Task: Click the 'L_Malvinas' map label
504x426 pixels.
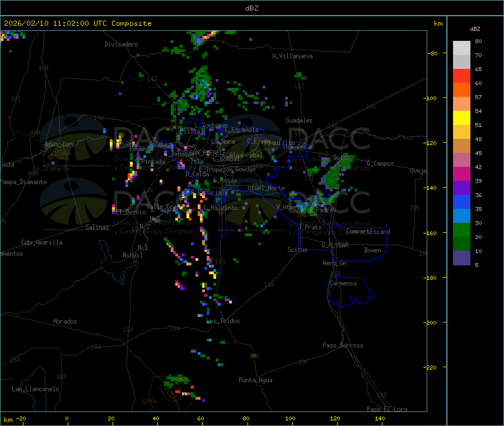Action: [x=221, y=208]
